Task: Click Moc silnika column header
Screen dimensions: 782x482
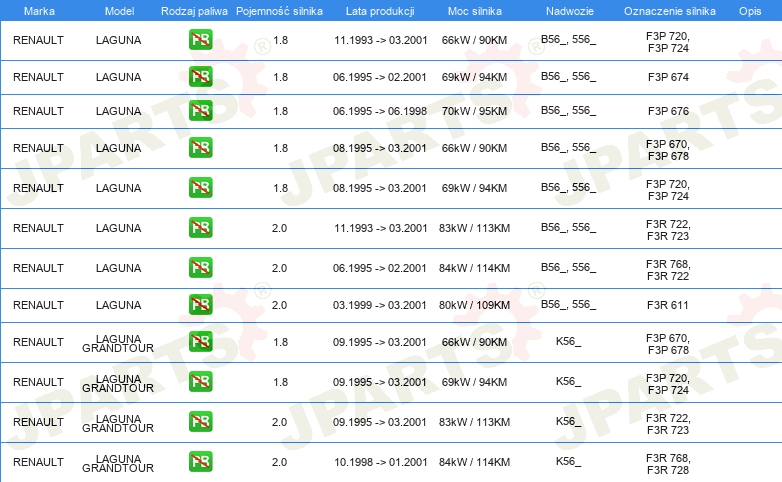Action: tap(474, 11)
